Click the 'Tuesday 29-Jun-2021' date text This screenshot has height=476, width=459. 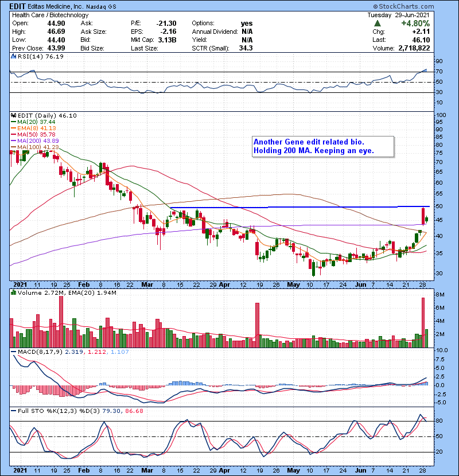click(398, 15)
